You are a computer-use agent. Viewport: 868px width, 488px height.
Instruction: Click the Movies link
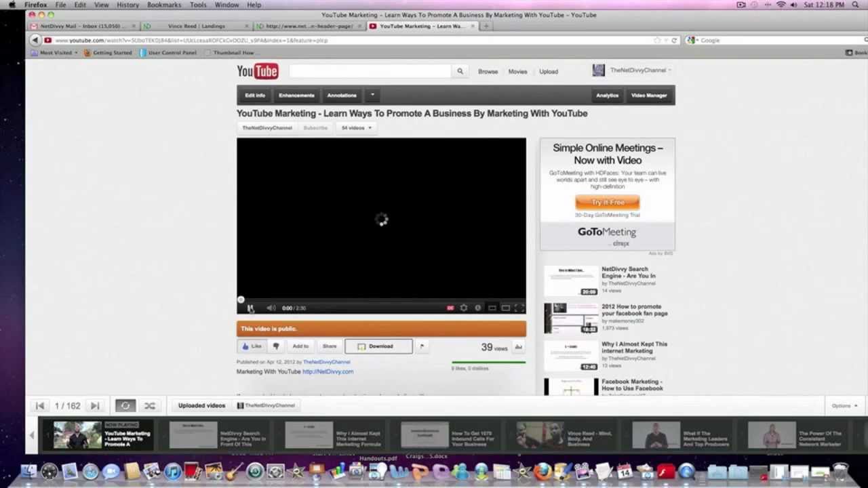pos(517,71)
